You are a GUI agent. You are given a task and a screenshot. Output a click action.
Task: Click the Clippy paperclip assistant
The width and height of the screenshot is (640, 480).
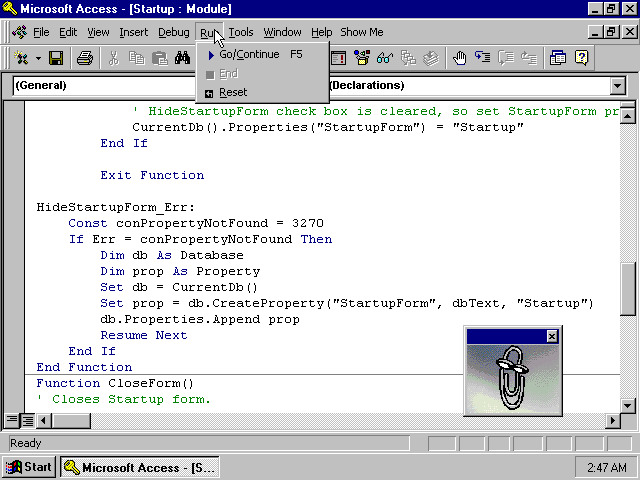[x=511, y=378]
